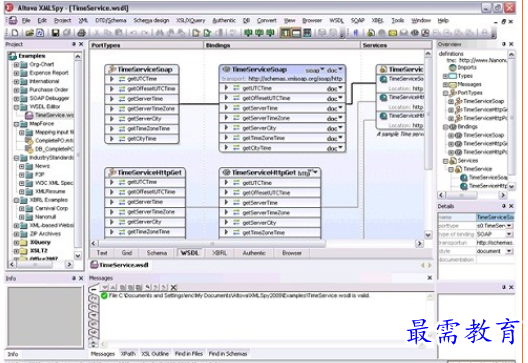
Task: Expand getUTCTime in TimeServiceSoap port type
Action: (112, 79)
